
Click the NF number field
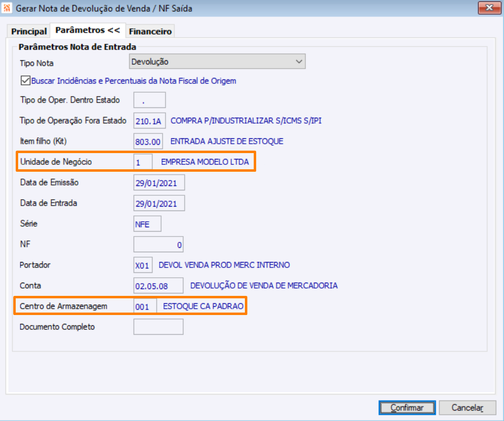pyautogui.click(x=159, y=244)
